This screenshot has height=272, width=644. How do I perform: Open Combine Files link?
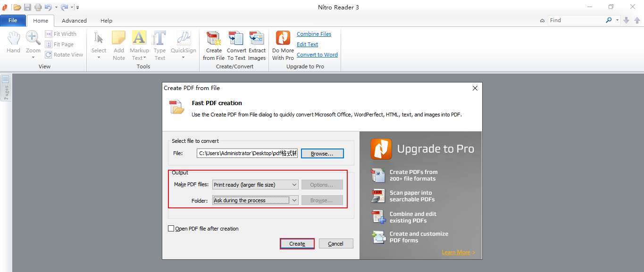click(x=314, y=34)
